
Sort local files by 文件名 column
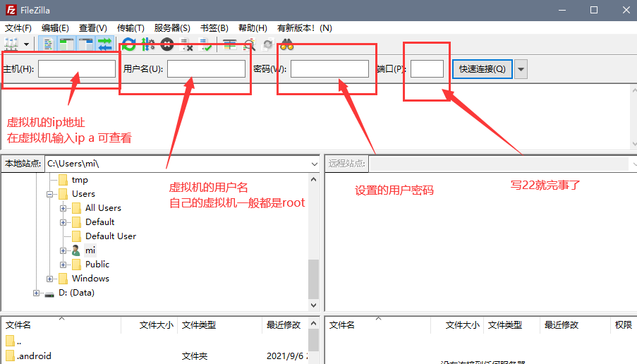pos(61,325)
